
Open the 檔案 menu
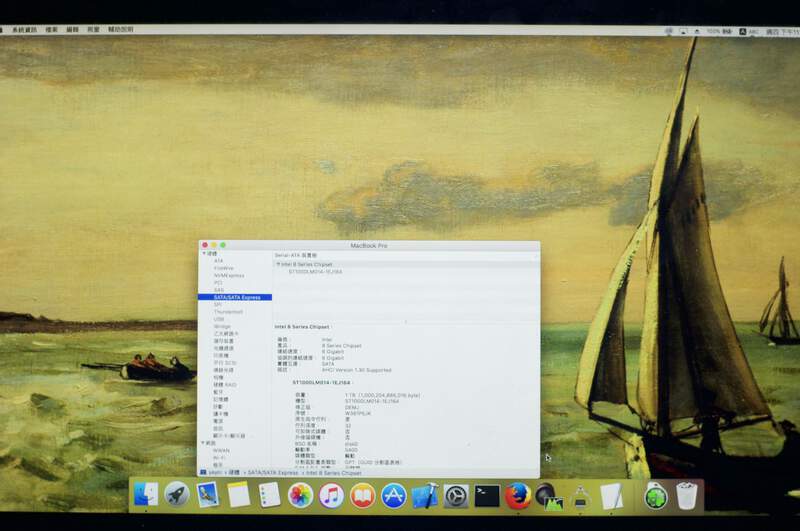pos(52,30)
